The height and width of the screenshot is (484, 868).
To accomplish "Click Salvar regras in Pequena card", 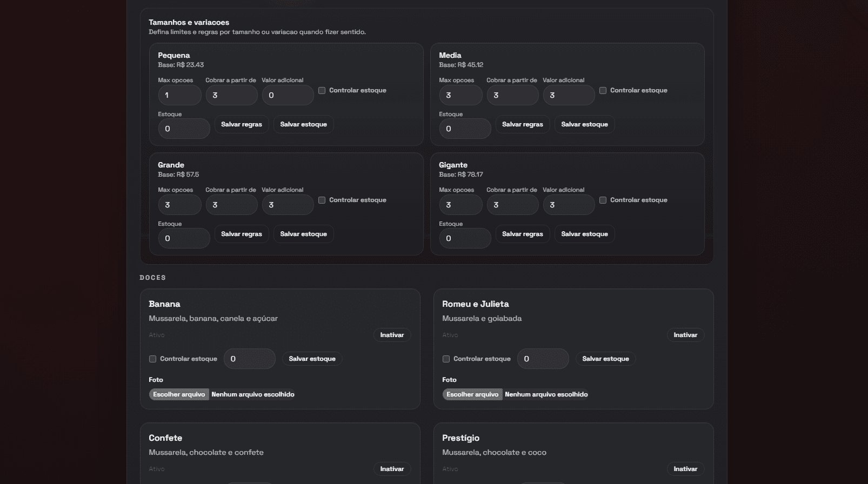I will click(241, 125).
